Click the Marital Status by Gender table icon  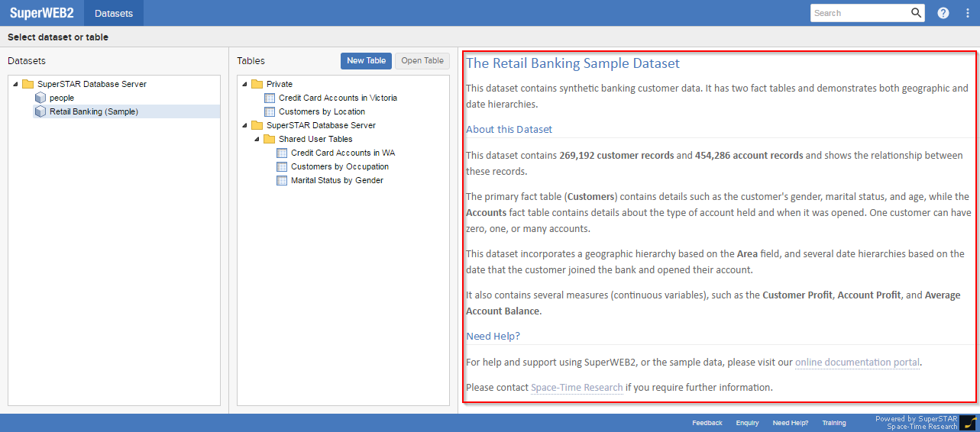[x=282, y=180]
